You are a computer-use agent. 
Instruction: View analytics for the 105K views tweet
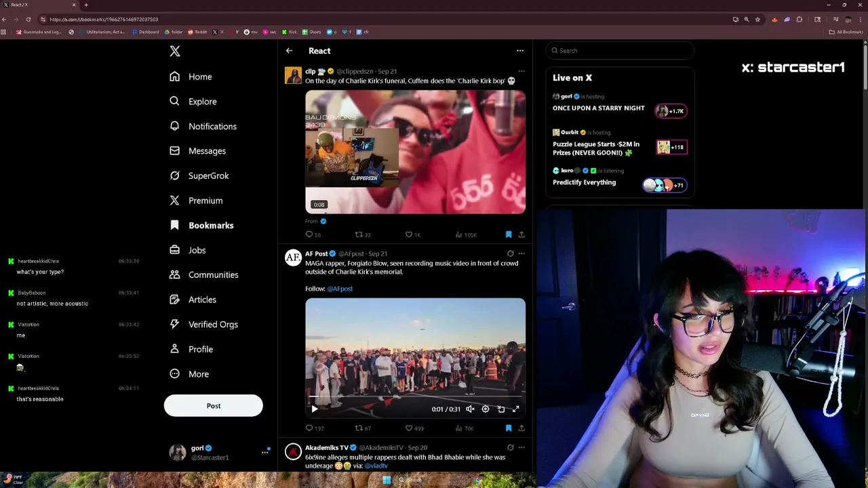(x=466, y=235)
